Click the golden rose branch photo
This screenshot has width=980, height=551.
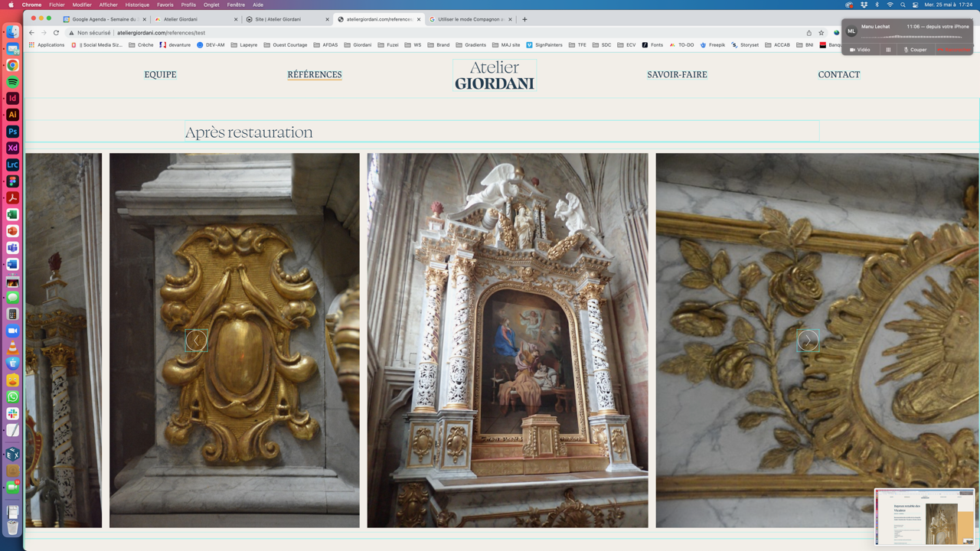coord(817,341)
